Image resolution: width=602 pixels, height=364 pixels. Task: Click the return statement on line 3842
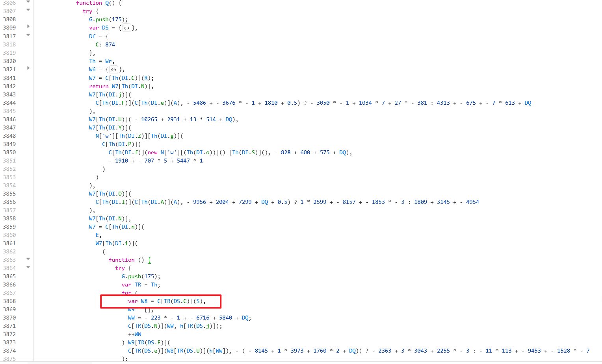coord(98,86)
